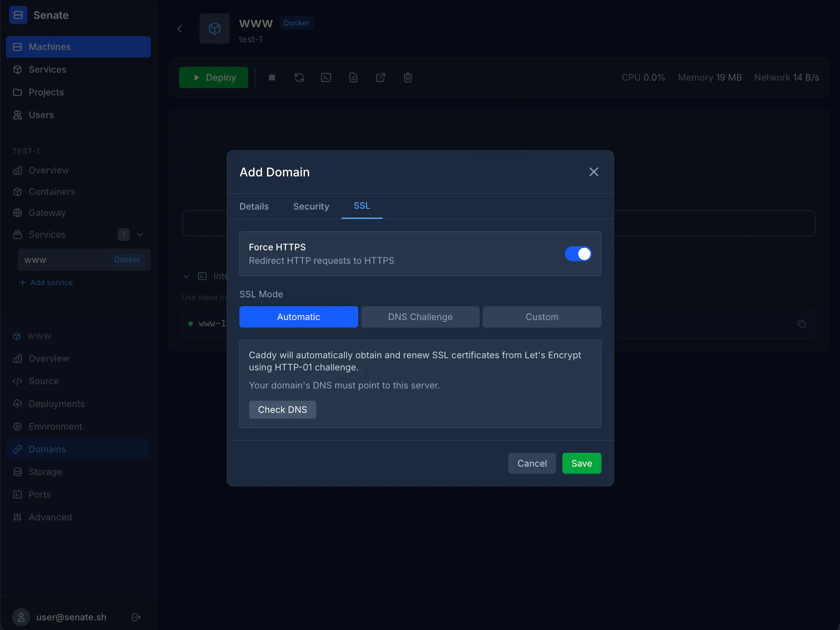Open Projects in the sidebar
The image size is (840, 630).
click(78, 92)
